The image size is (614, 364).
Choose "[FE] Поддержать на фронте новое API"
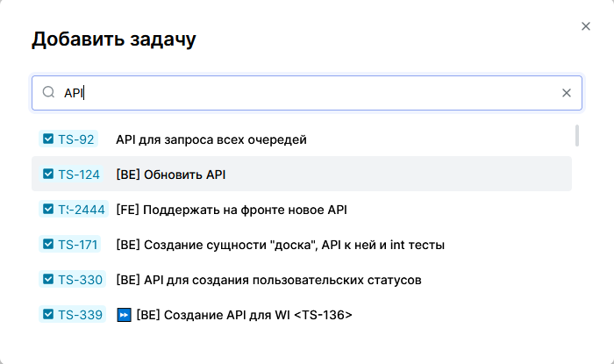pyautogui.click(x=232, y=210)
